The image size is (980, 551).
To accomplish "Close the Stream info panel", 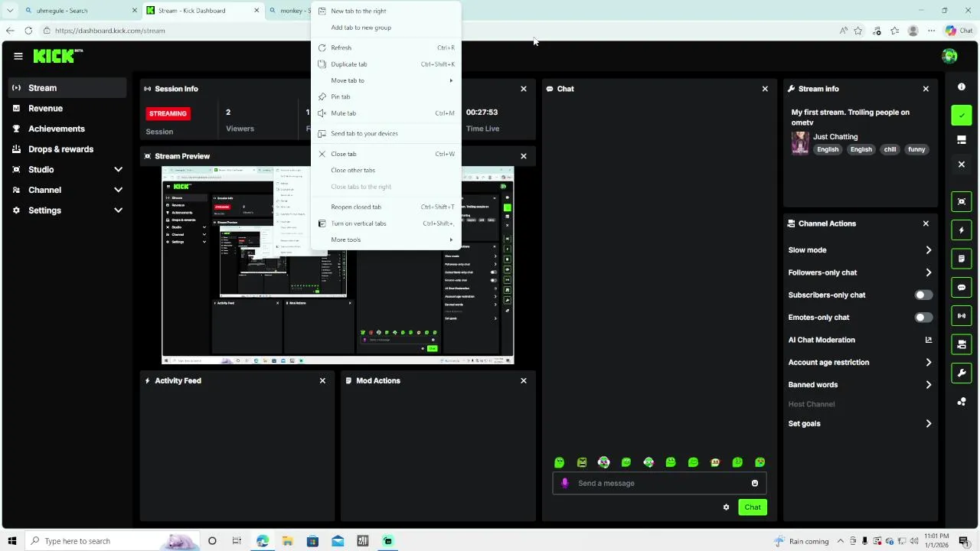I will pos(926,89).
